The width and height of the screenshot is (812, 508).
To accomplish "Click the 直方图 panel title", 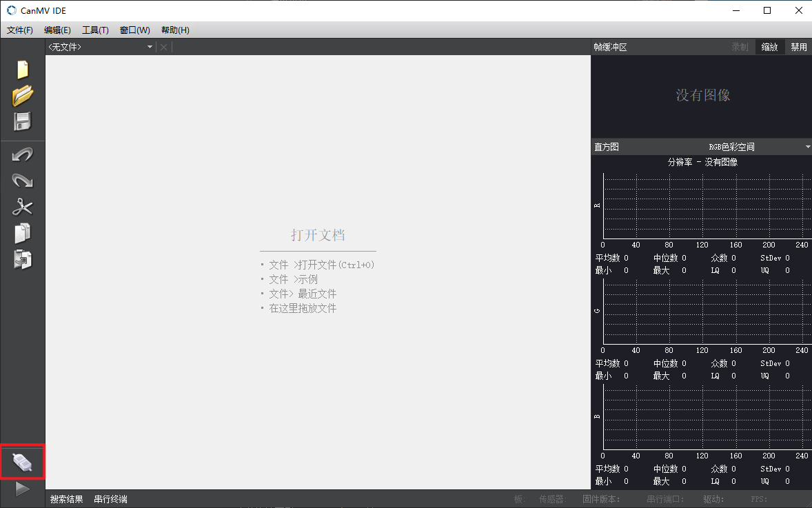I will pos(607,147).
